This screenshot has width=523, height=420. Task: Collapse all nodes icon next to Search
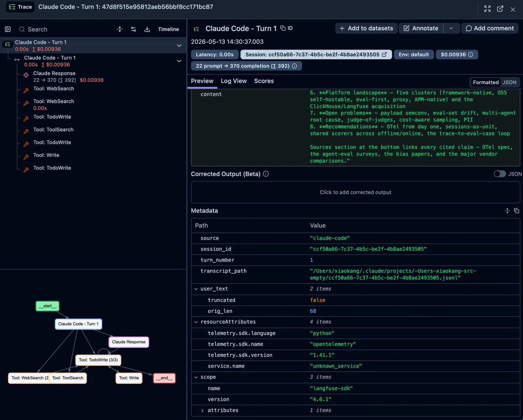coord(120,29)
